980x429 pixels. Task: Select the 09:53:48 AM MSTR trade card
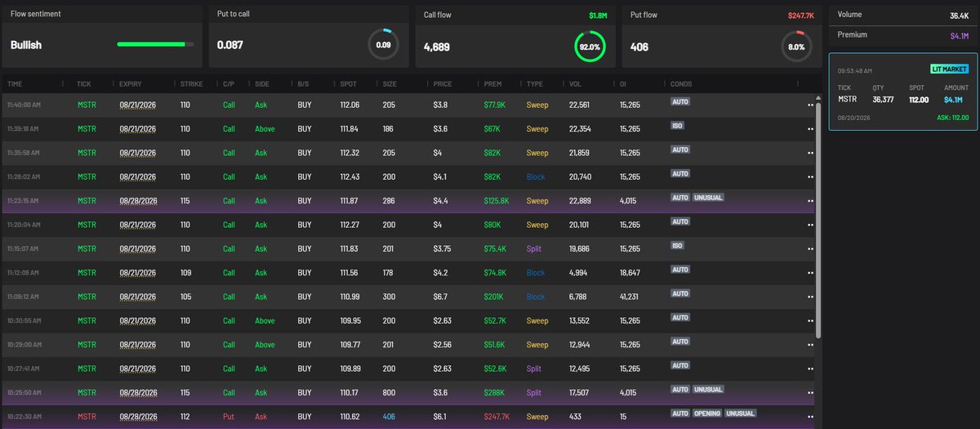[x=902, y=91]
